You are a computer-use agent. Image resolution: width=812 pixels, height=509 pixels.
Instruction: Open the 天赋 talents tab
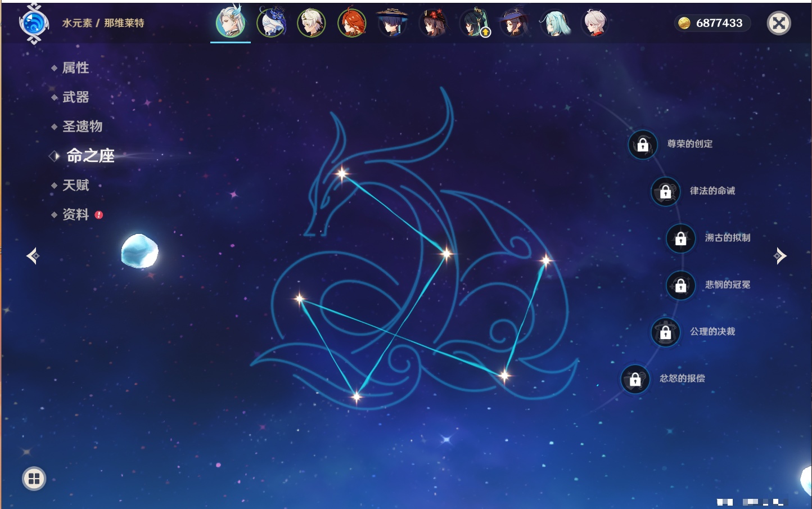(x=75, y=185)
